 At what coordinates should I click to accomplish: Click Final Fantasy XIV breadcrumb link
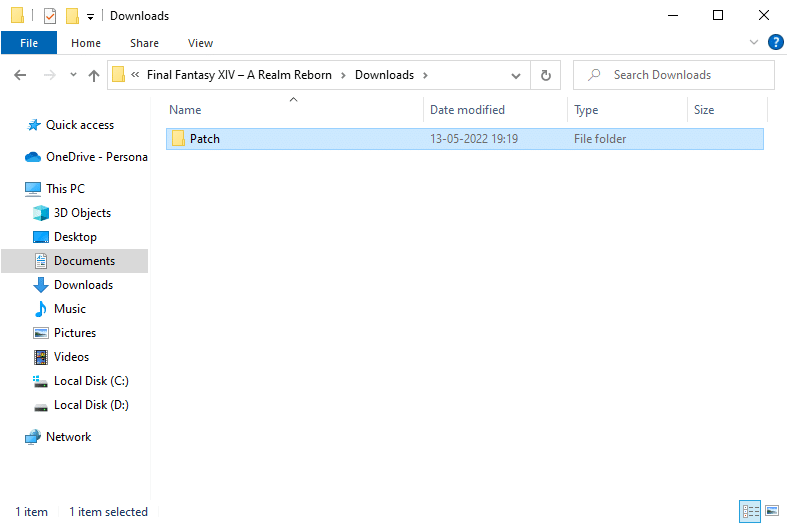[x=239, y=75]
